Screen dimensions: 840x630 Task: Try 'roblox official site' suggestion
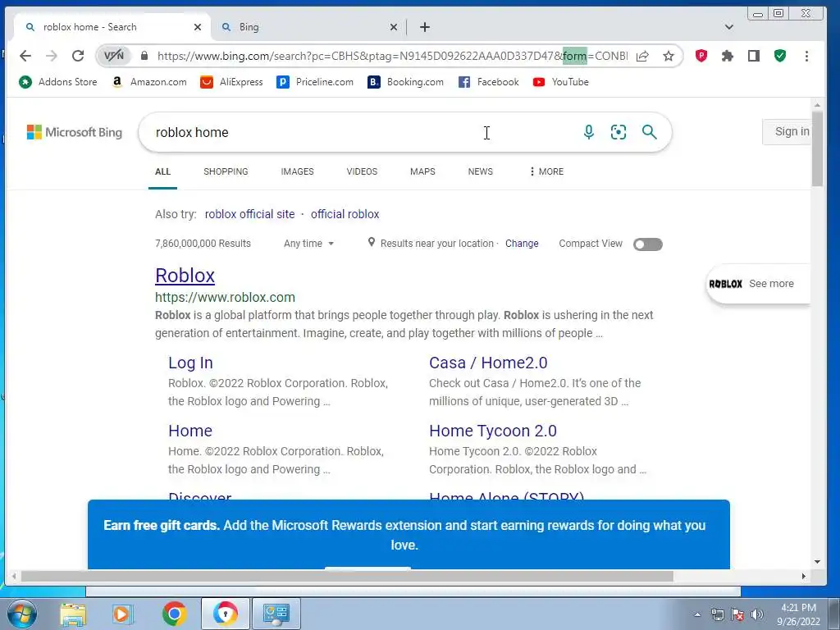(249, 214)
